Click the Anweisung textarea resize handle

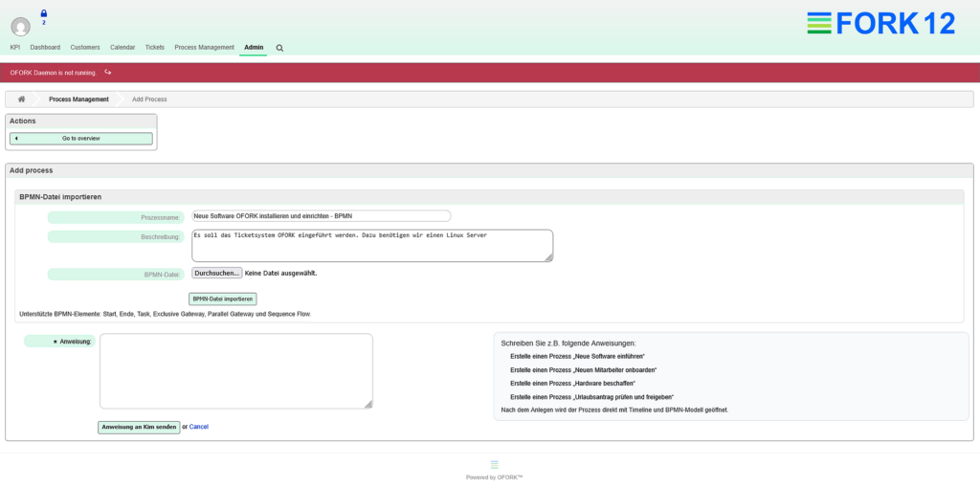368,405
